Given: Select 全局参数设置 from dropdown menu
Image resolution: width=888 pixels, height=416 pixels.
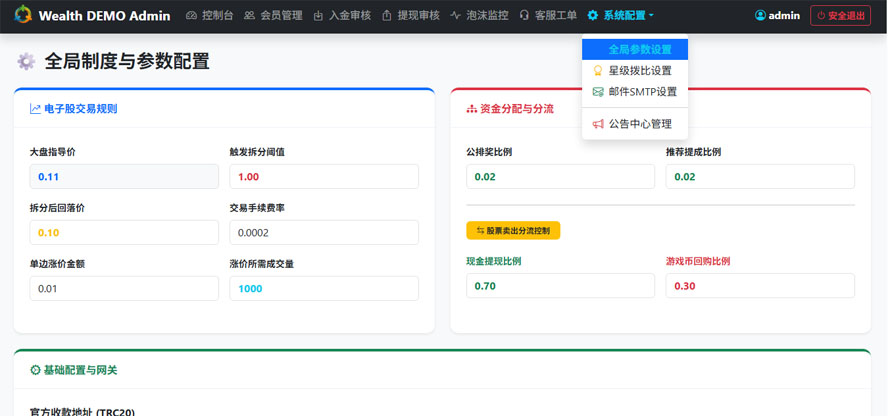Looking at the screenshot, I should click(635, 49).
